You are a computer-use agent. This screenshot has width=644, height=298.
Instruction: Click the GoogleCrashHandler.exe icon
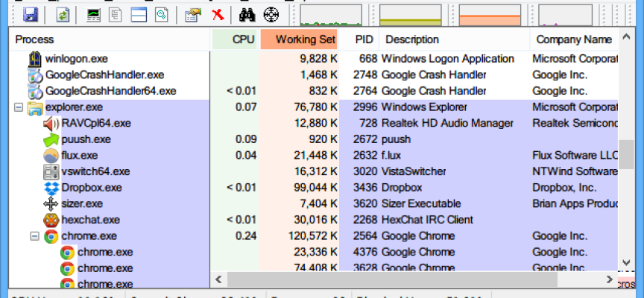coord(35,75)
